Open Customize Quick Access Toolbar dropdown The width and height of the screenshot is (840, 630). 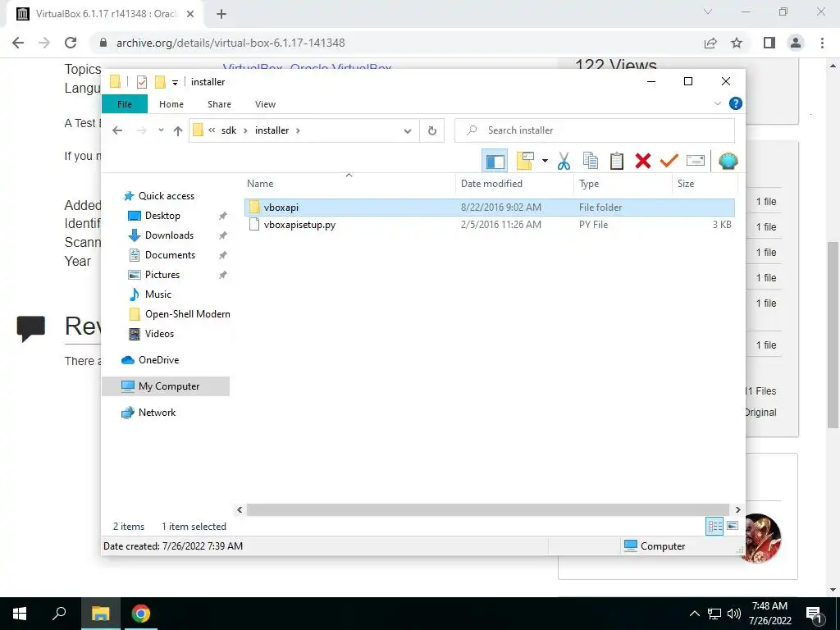click(175, 83)
